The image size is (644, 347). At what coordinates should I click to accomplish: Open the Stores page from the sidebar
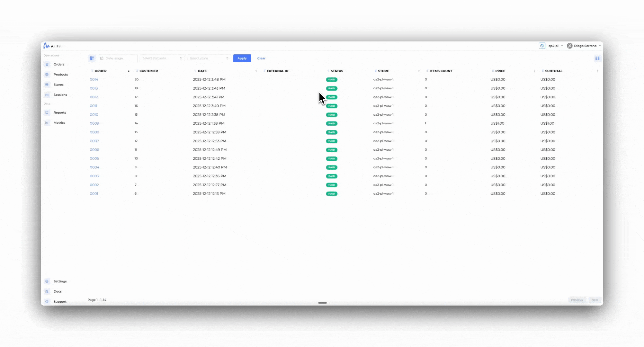click(59, 85)
